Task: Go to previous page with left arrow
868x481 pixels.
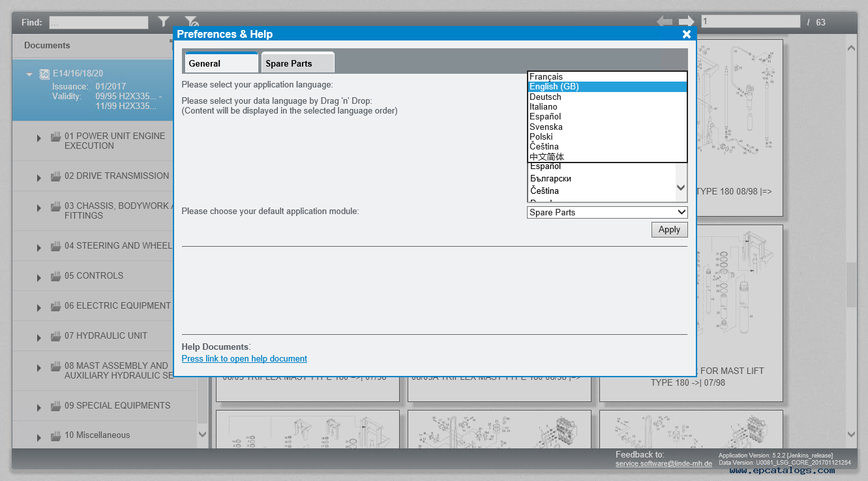Action: [665, 22]
